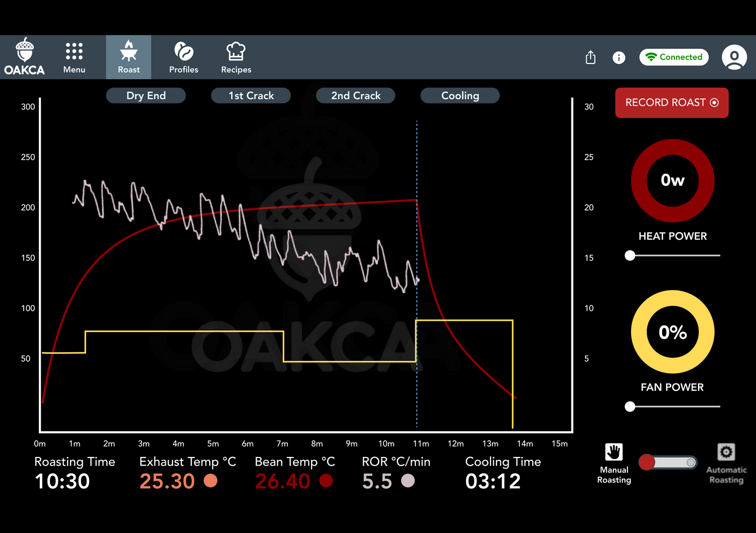Viewport: 756px width, 533px height.
Task: Toggle the Manual/Automatic roasting switch
Action: [668, 462]
